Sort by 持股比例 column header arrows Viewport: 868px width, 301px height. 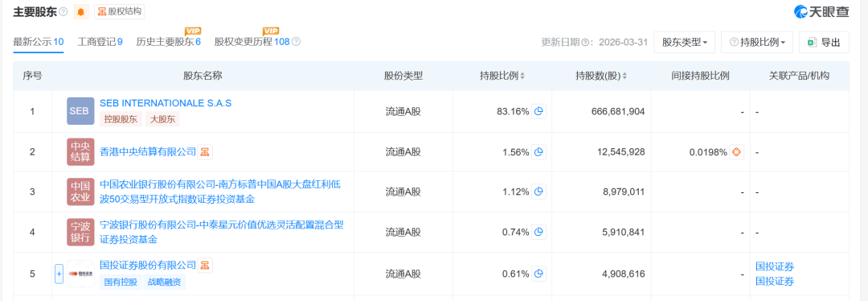coord(522,76)
